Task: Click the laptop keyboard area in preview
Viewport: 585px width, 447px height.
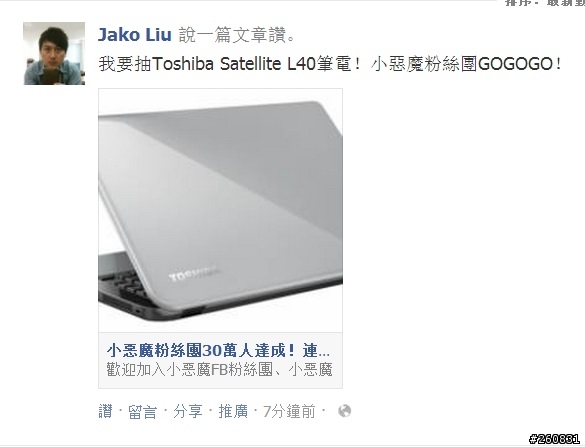Action: click(x=121, y=285)
